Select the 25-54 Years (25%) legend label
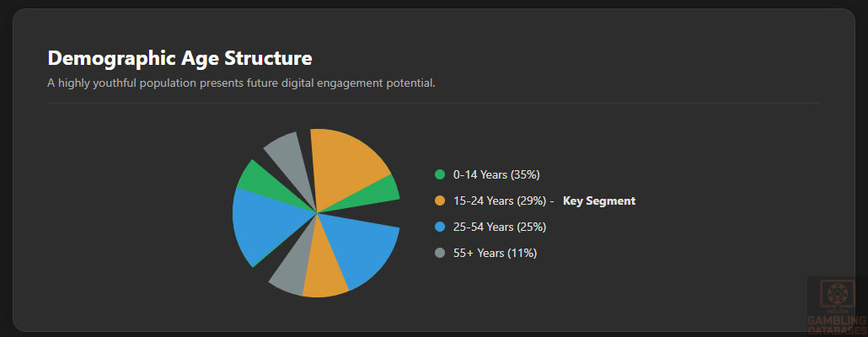Image resolution: width=868 pixels, height=337 pixels. 500,227
